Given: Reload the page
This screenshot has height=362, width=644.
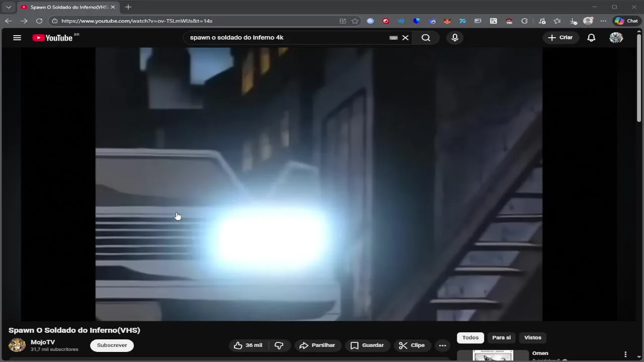Looking at the screenshot, I should pyautogui.click(x=39, y=21).
